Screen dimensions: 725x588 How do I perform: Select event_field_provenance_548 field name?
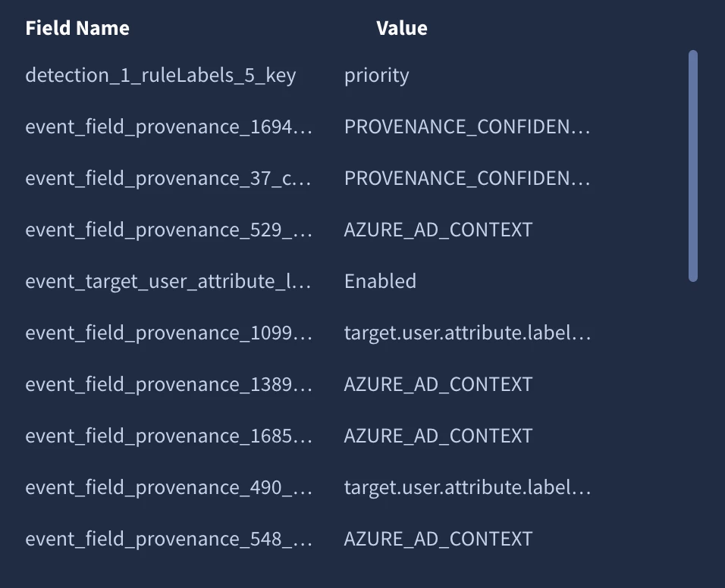(x=169, y=539)
